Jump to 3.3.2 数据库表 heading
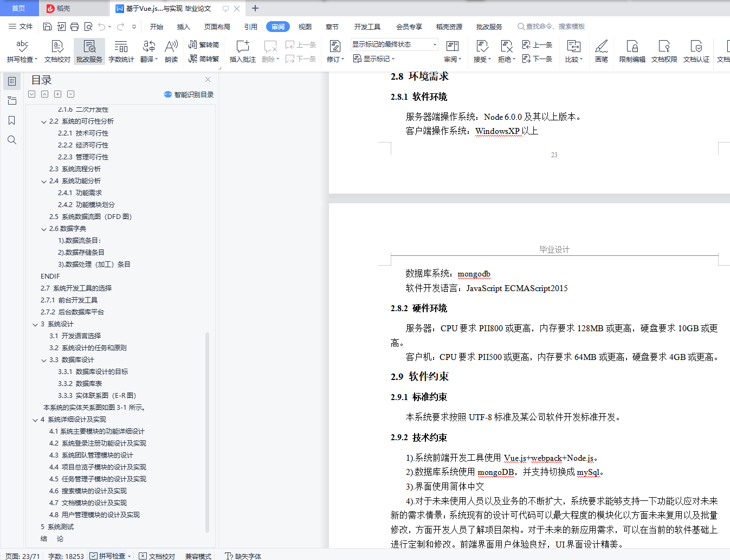The image size is (730, 560). pos(80,384)
